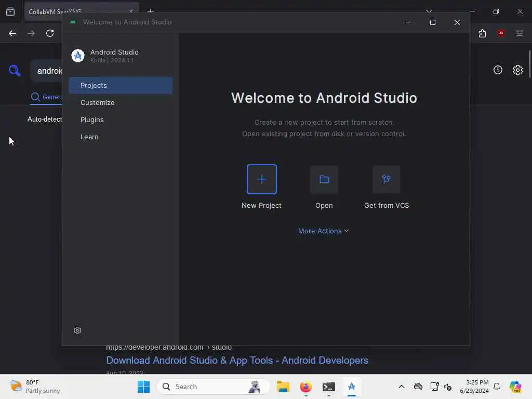
Task: Reload the browser page
Action: 50,33
